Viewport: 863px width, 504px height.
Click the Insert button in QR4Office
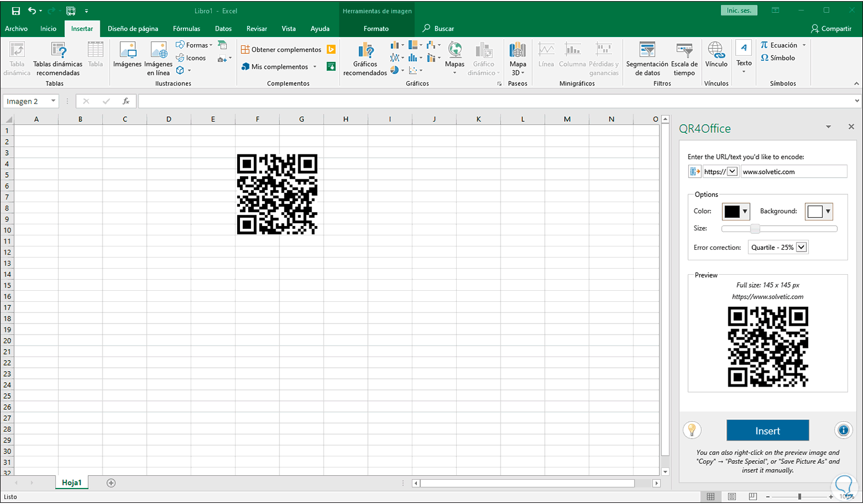[x=768, y=430]
